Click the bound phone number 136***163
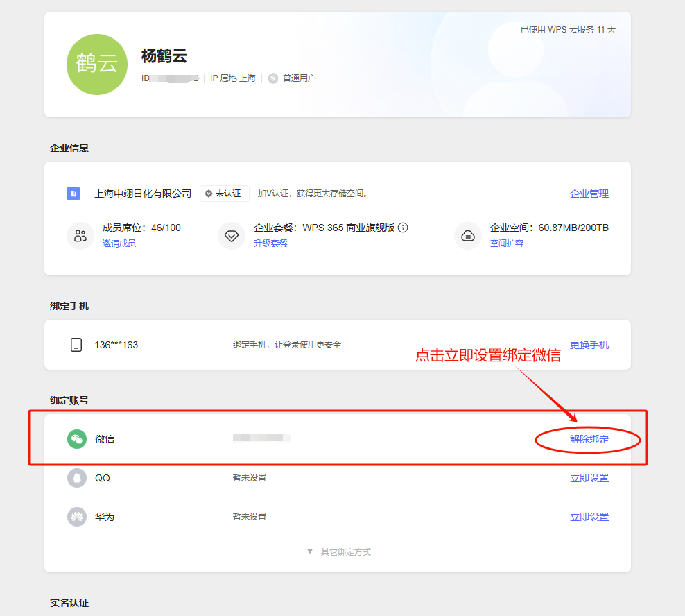The image size is (685, 616). point(116,345)
